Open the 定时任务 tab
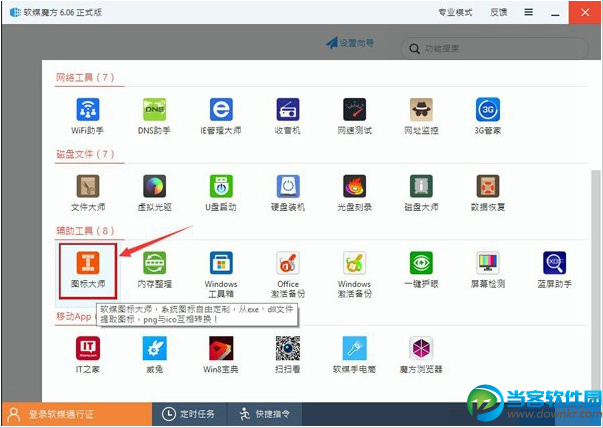The width and height of the screenshot is (603, 428). 190,414
